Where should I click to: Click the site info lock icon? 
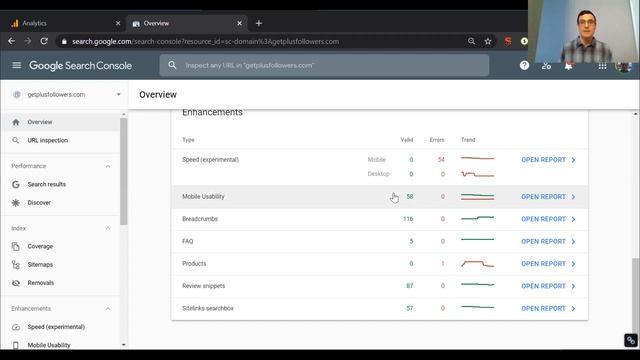coord(64,41)
